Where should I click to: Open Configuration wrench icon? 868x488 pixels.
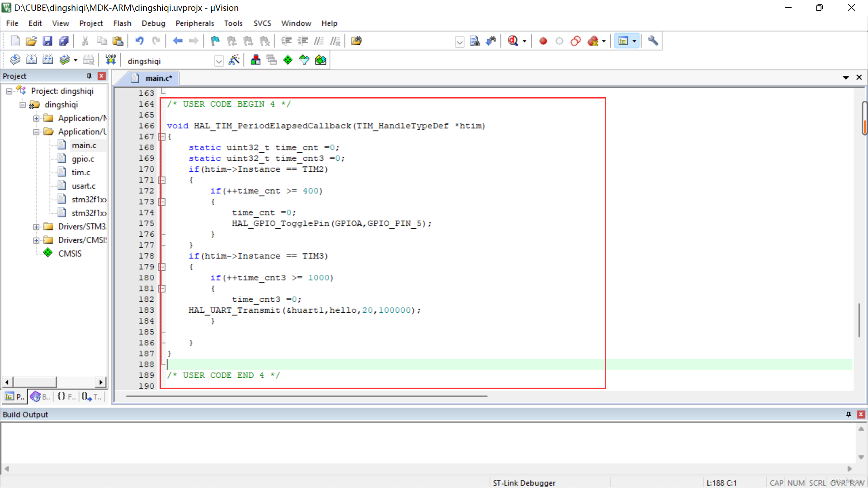tap(653, 41)
